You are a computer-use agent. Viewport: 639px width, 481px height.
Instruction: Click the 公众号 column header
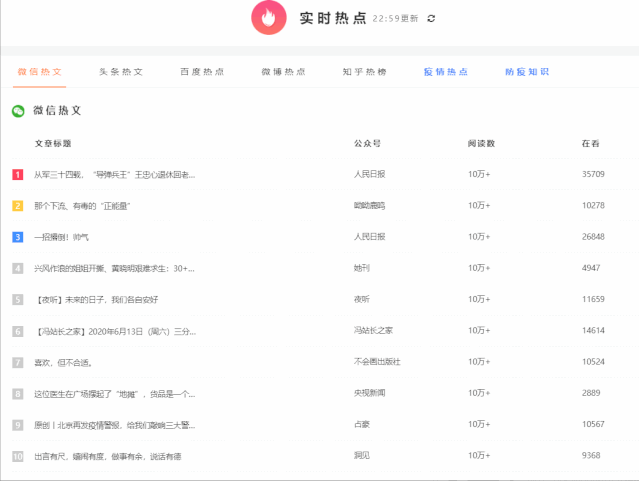tap(367, 143)
